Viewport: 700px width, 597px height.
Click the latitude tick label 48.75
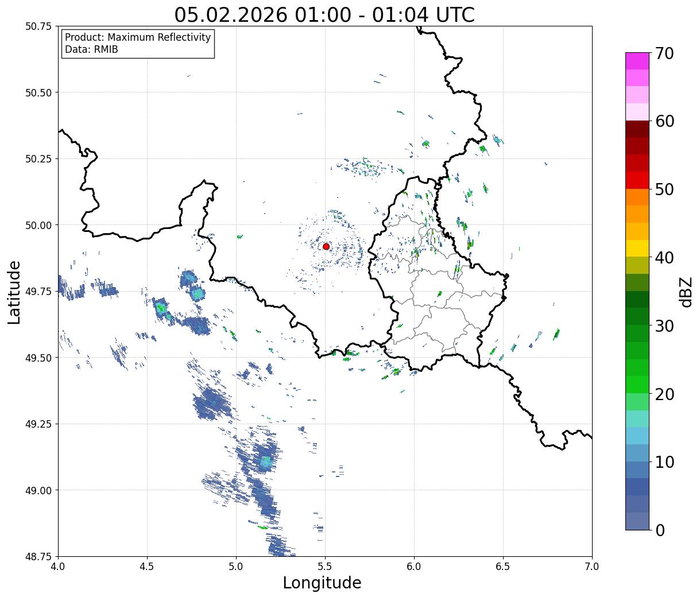(38, 556)
